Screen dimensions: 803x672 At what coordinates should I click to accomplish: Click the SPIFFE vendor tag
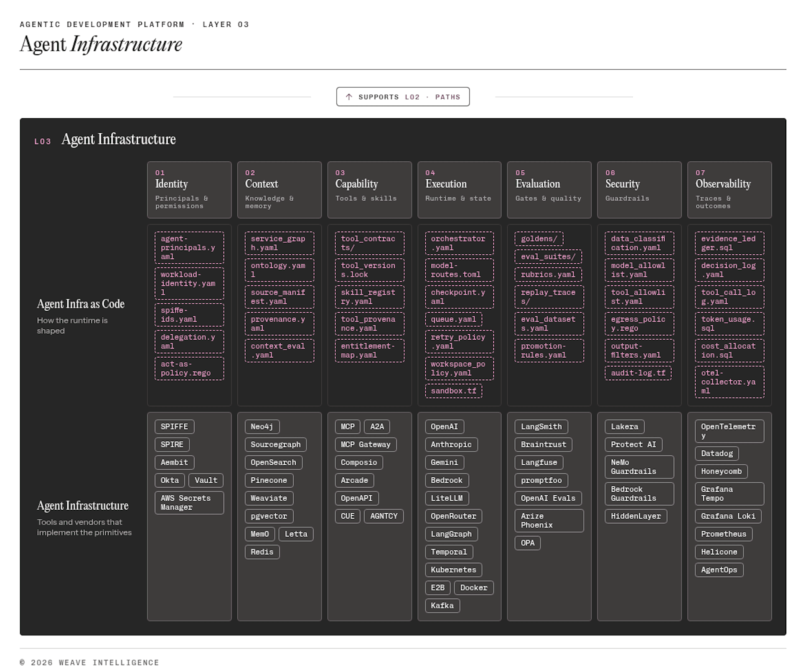(174, 427)
